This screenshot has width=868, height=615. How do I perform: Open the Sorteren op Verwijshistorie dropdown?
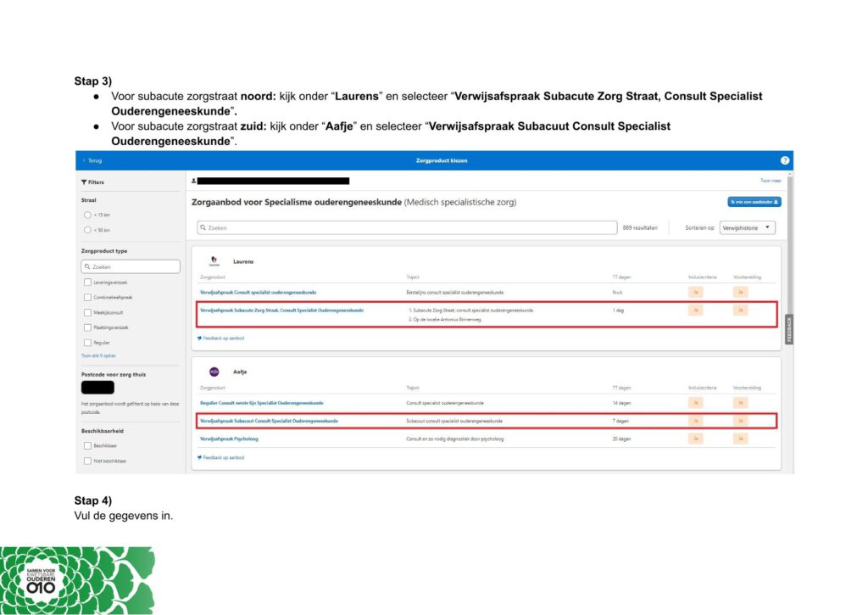pos(747,227)
